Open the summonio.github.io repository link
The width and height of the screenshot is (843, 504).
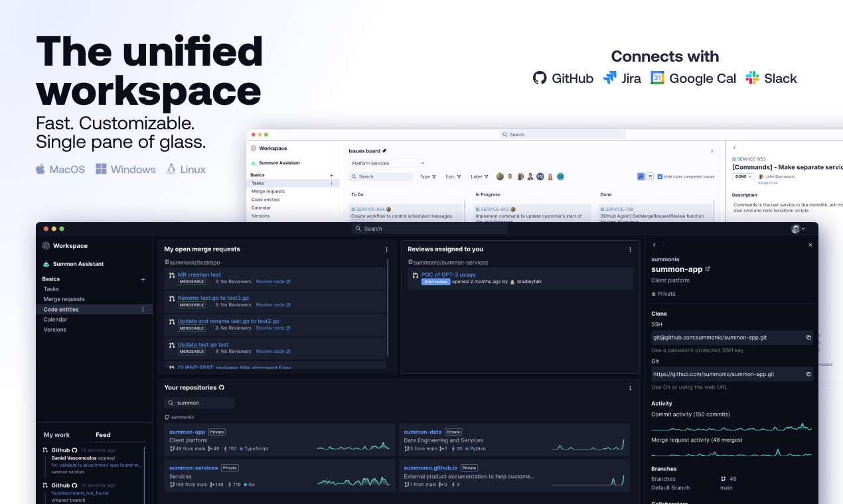(431, 468)
